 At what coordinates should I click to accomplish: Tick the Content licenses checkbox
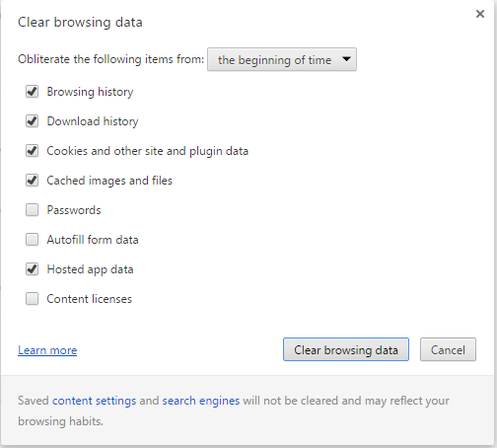(x=32, y=299)
